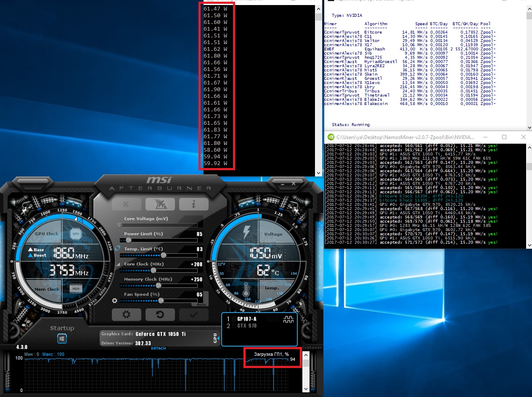Click the NVIDIA icon in NemosMiner title bar
The image size is (532, 397).
(331, 137)
